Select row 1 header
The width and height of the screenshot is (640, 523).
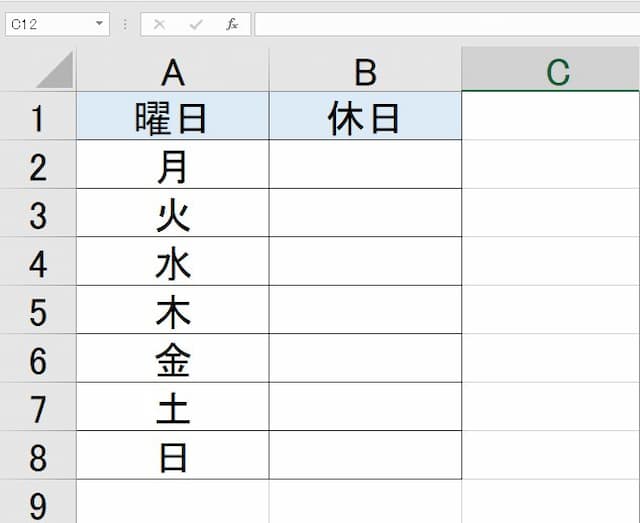point(38,118)
